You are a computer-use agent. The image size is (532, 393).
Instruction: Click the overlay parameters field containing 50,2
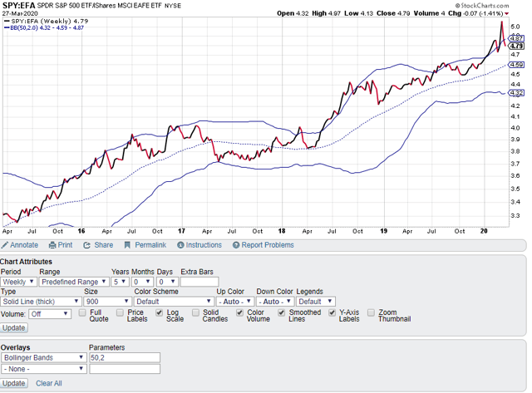[125, 358]
